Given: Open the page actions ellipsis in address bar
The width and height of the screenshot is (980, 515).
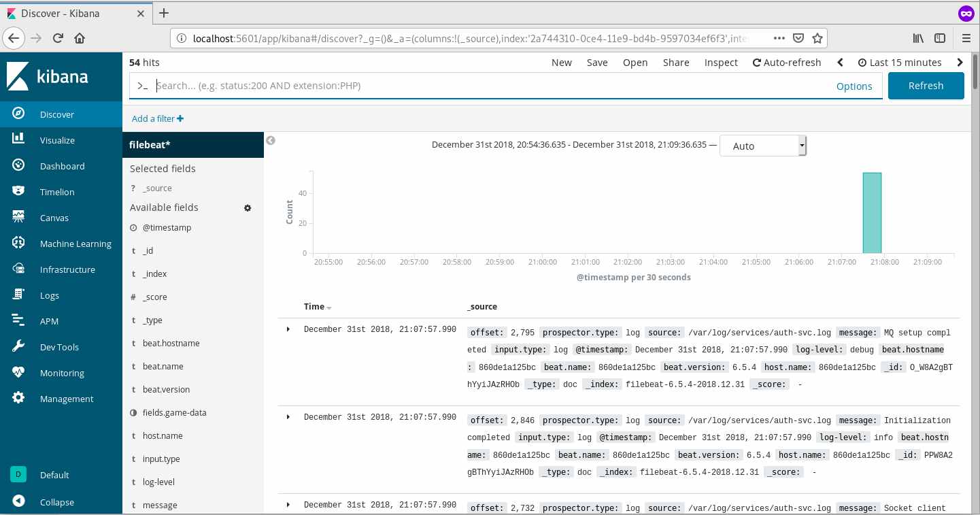Looking at the screenshot, I should [781, 38].
